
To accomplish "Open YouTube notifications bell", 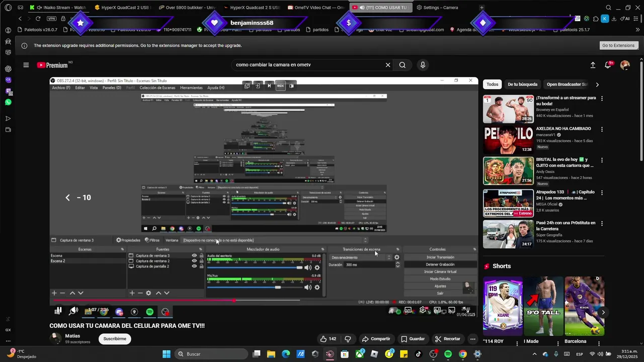I will [608, 65].
